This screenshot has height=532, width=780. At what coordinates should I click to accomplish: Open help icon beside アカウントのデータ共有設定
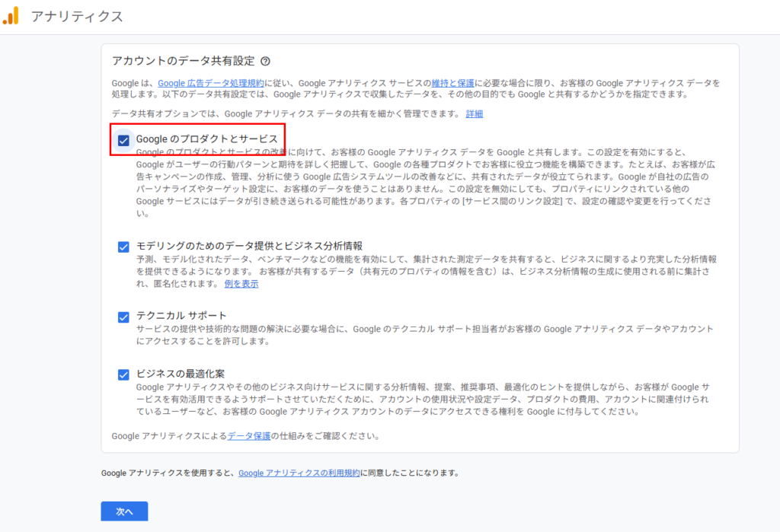[x=265, y=62]
